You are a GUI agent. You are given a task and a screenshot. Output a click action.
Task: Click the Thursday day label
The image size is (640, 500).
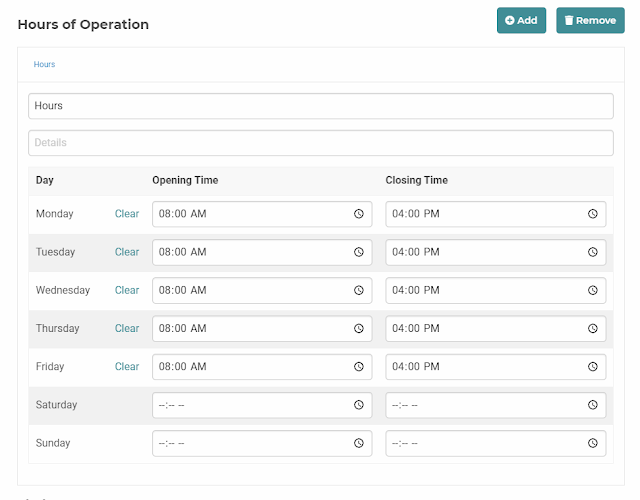click(57, 328)
